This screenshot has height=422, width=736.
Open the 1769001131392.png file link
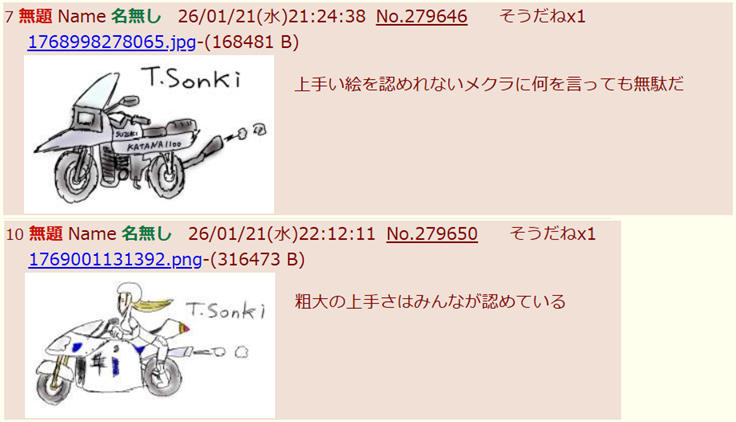[x=115, y=259]
